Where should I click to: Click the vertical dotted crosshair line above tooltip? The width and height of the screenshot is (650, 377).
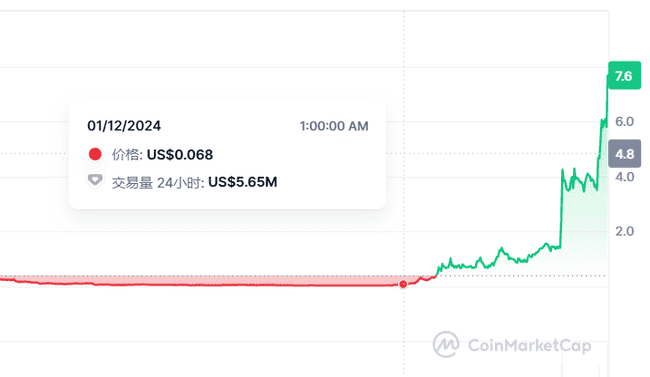coord(404,54)
